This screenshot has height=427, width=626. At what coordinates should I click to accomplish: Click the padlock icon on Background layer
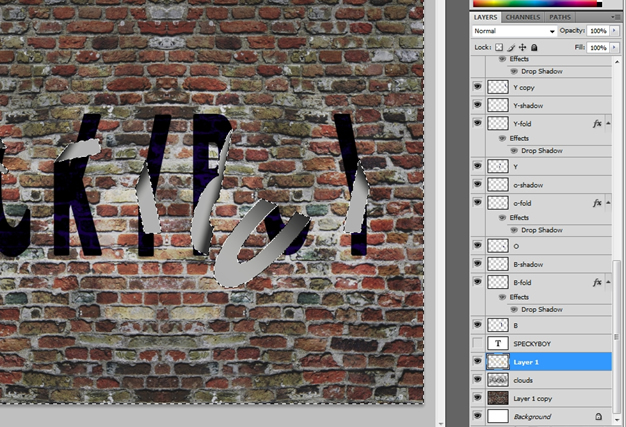pos(598,417)
